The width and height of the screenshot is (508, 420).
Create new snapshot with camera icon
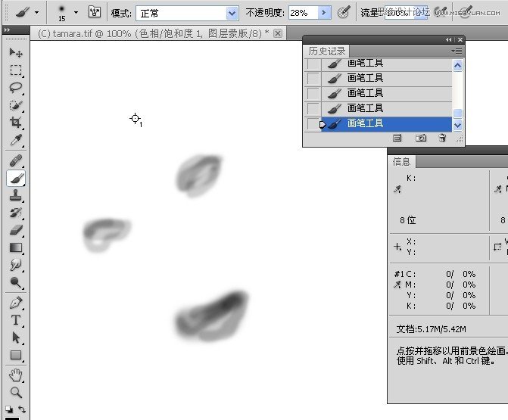(421, 138)
